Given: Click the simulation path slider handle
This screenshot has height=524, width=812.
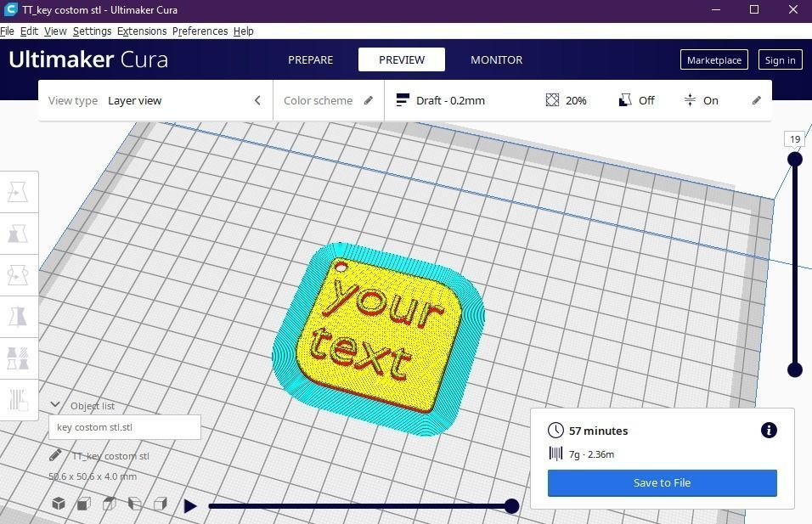Looking at the screenshot, I should [x=511, y=506].
